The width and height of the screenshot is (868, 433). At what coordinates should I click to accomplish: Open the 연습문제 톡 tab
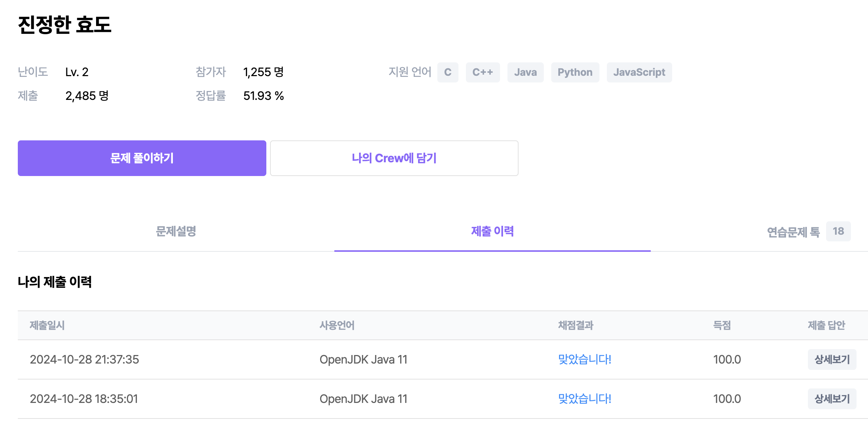[793, 232]
